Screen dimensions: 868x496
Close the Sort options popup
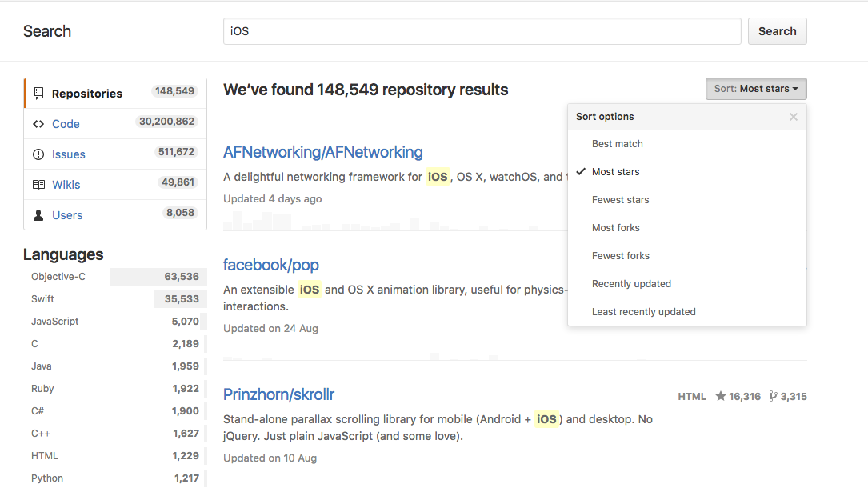click(794, 117)
